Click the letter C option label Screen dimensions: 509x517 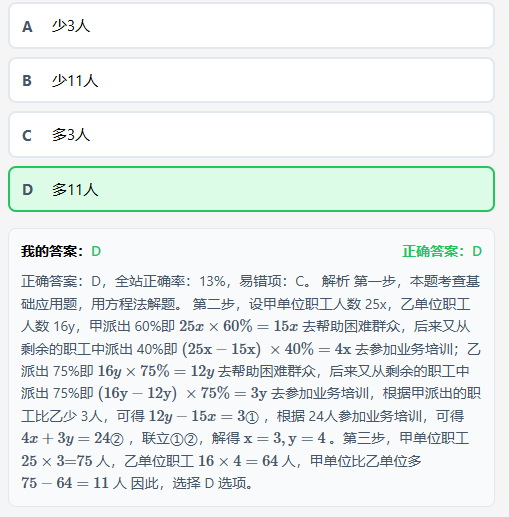27,136
